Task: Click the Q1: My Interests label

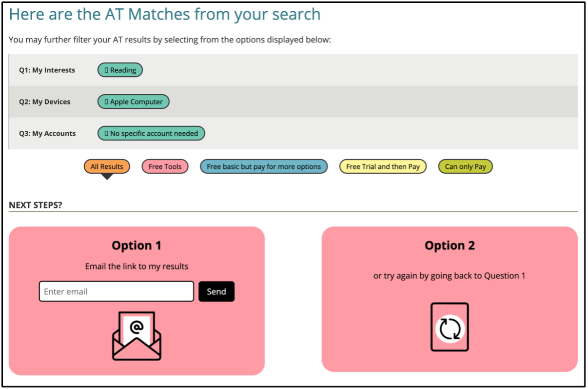Action: tap(47, 70)
